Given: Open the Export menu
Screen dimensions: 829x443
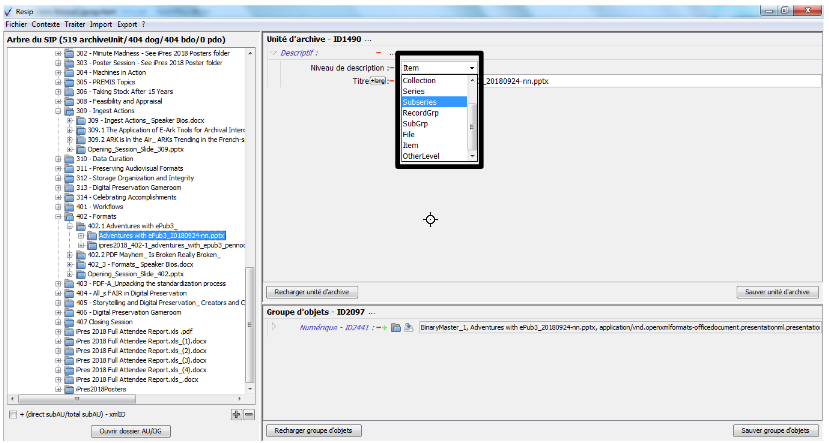Looking at the screenshot, I should pyautogui.click(x=124, y=23).
